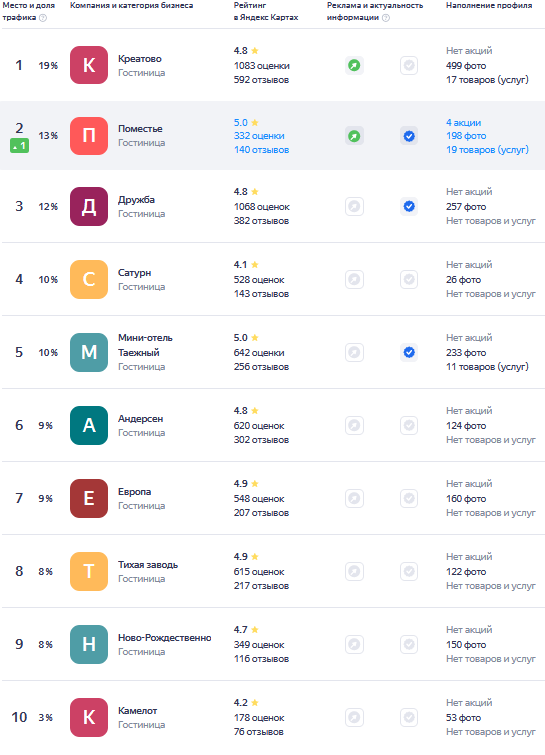Click the Камелот 'К' logo
This screenshot has height=755, width=545.
[x=89, y=717]
